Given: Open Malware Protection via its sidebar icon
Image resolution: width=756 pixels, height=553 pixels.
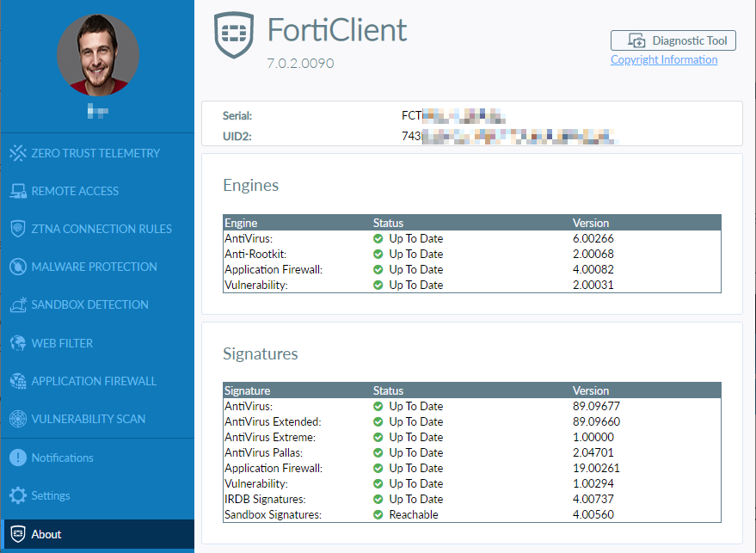Looking at the screenshot, I should tap(20, 267).
